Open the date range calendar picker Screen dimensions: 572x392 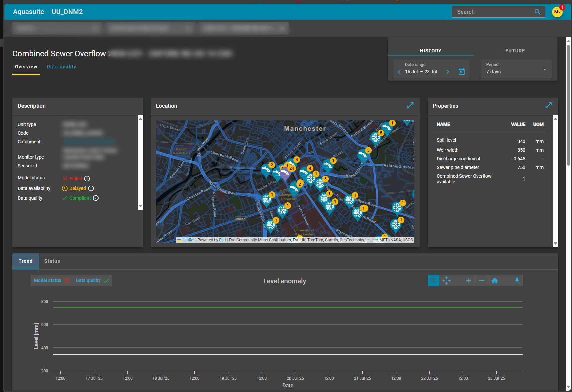click(x=462, y=71)
